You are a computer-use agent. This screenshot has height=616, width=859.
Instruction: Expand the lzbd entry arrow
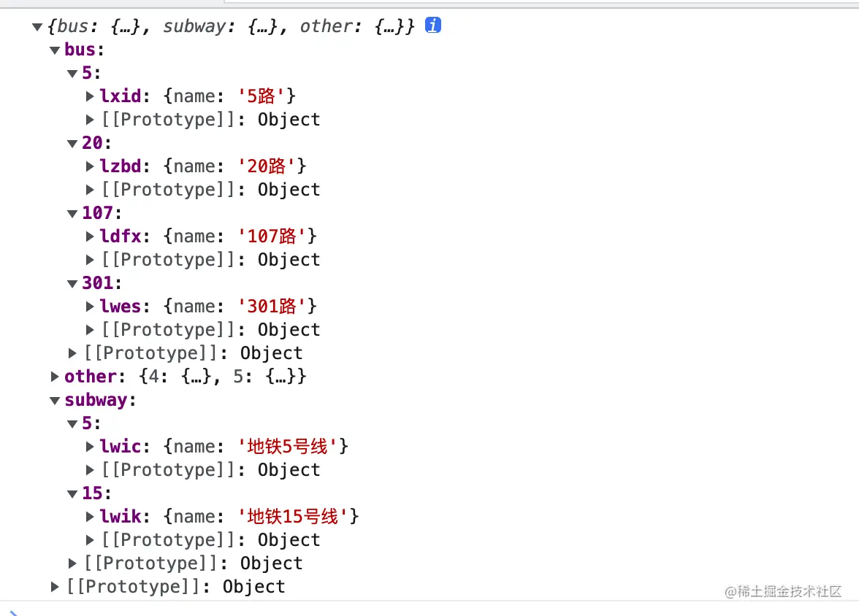click(90, 166)
